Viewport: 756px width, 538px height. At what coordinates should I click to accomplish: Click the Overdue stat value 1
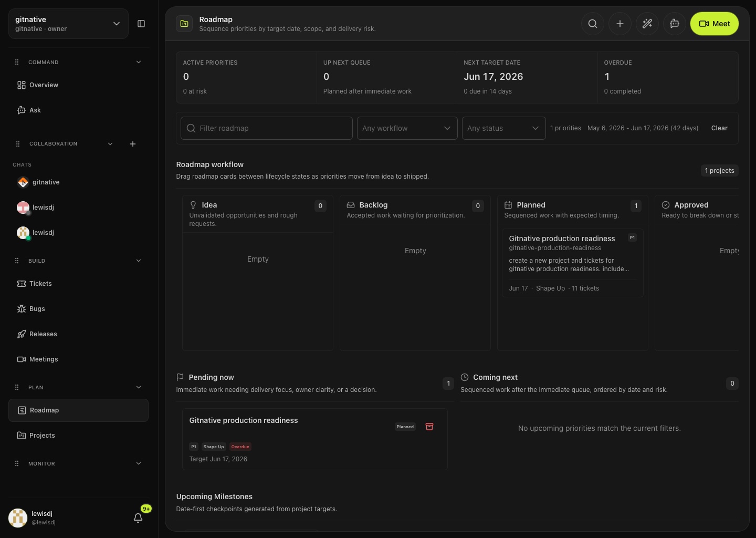pos(607,77)
